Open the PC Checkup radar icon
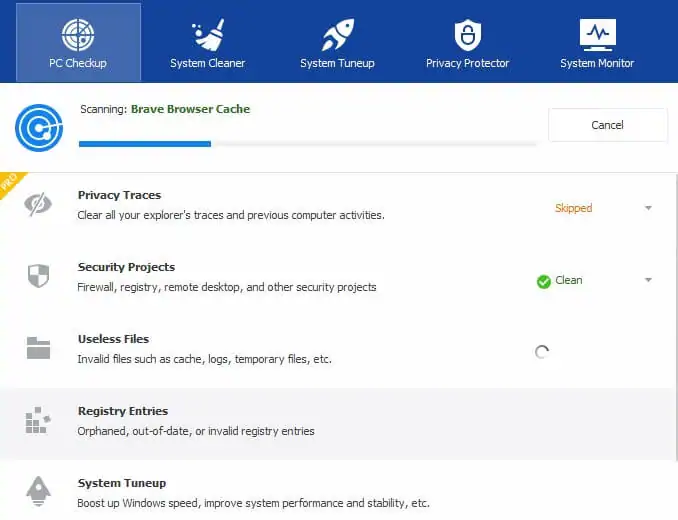This screenshot has height=520, width=678. 78,35
